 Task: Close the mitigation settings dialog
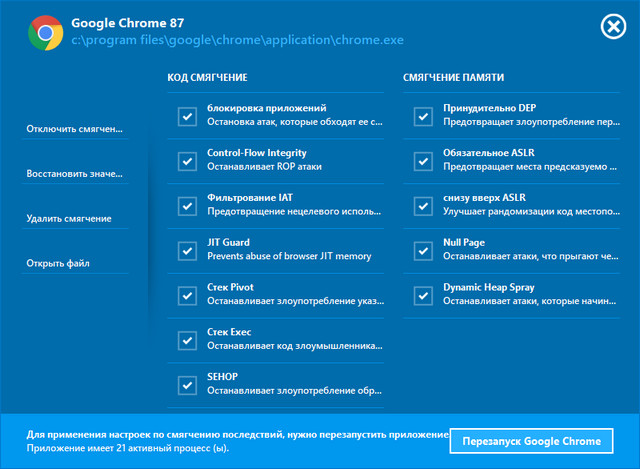point(612,27)
